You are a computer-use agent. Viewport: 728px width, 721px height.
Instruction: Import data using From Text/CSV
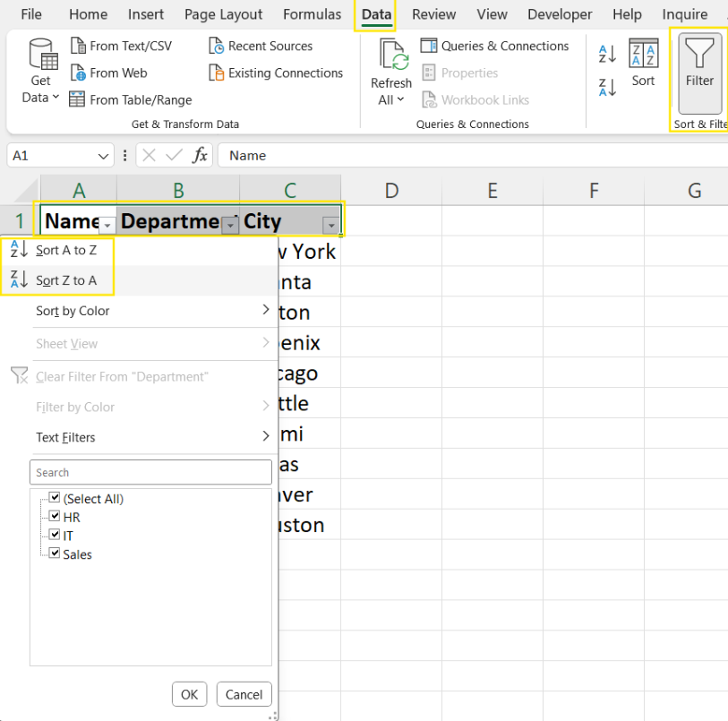(123, 46)
